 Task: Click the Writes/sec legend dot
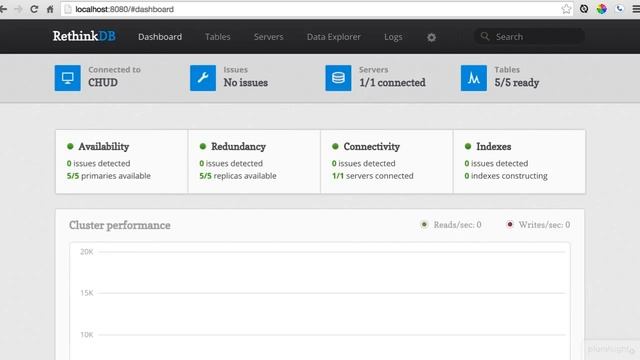click(509, 224)
